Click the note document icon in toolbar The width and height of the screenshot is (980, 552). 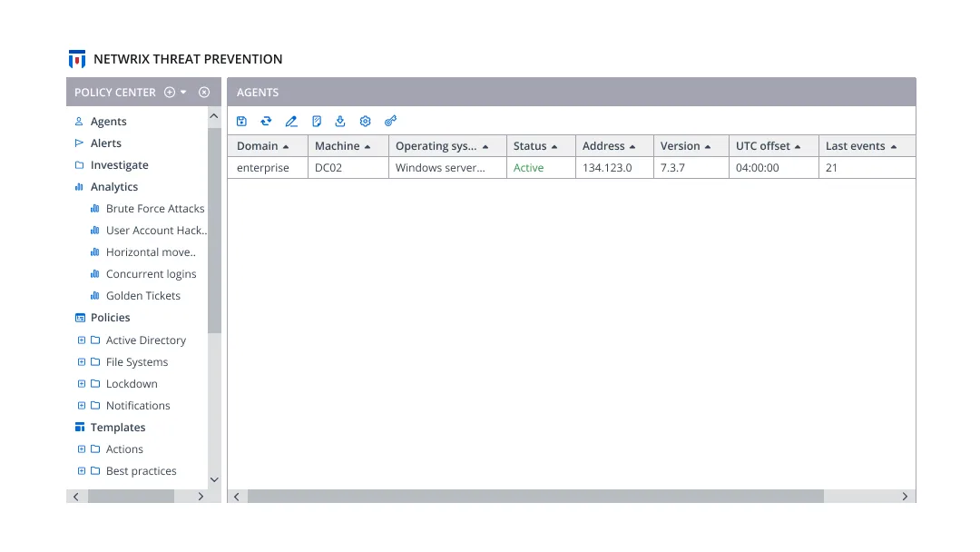[x=317, y=122]
